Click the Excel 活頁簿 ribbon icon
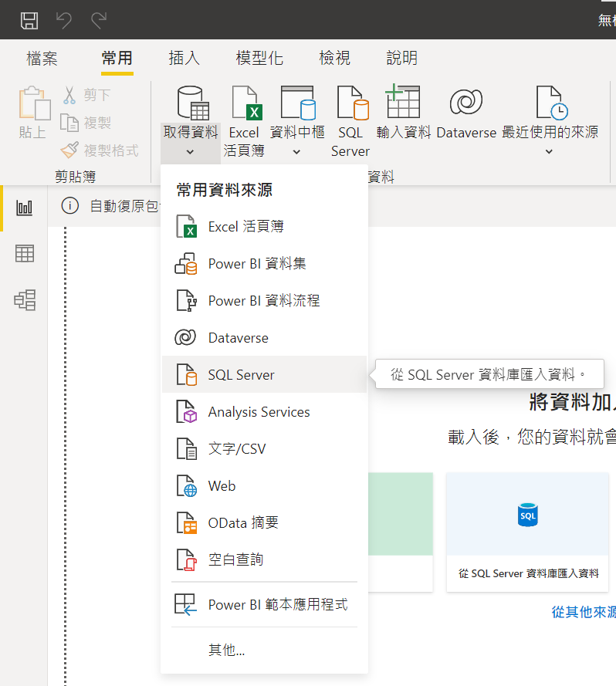The height and width of the screenshot is (686, 616). tap(247, 103)
